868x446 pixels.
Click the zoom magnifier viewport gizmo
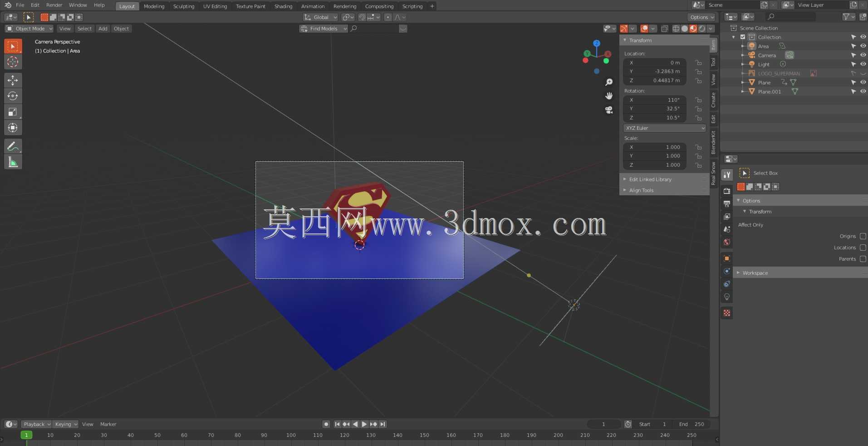point(609,82)
